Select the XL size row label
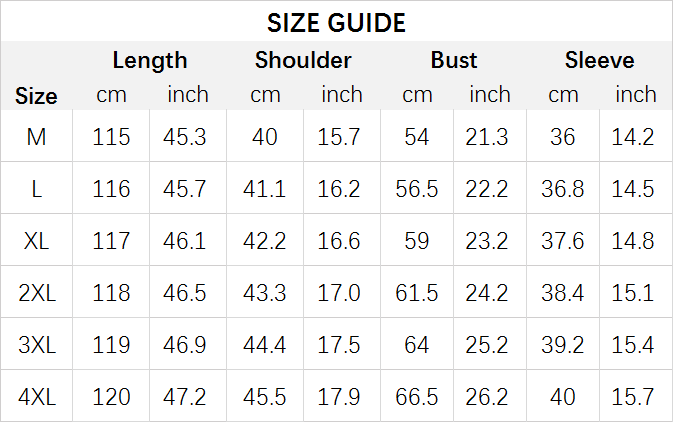Screen dimensions: 674x423 36,241
